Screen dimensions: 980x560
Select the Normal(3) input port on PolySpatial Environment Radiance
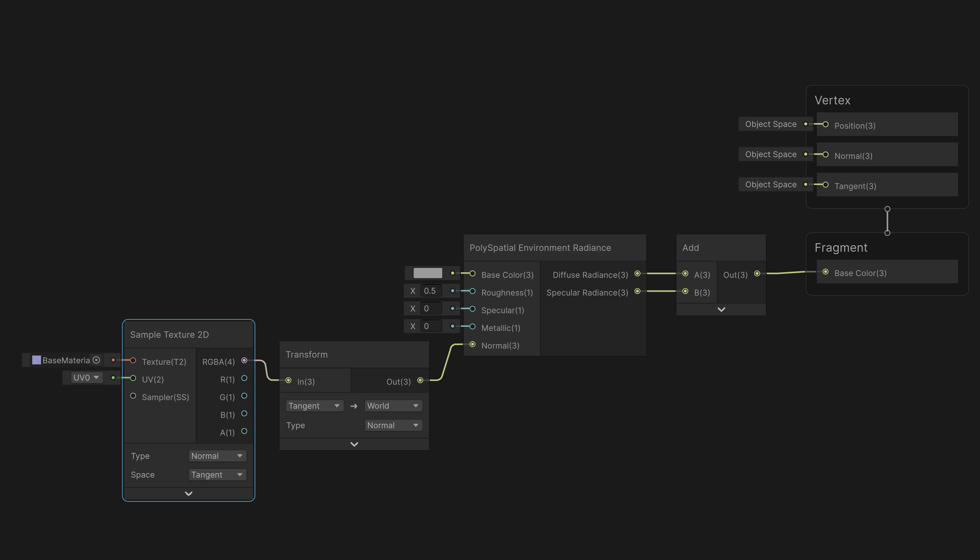tap(472, 344)
